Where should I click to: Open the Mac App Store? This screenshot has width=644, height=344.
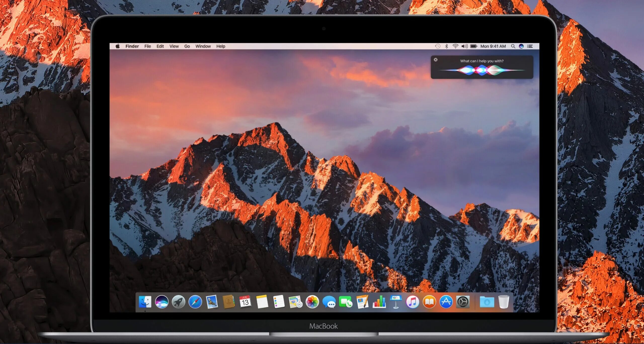(x=446, y=302)
